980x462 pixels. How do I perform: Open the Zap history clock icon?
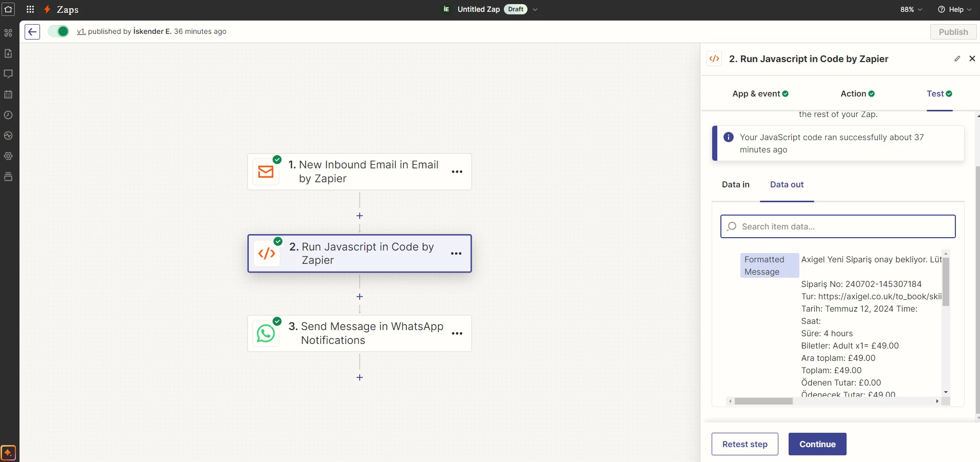tap(8, 115)
